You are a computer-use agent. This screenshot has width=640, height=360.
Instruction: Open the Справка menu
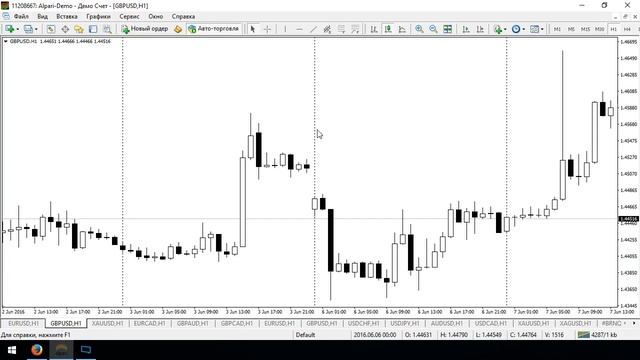tap(183, 16)
